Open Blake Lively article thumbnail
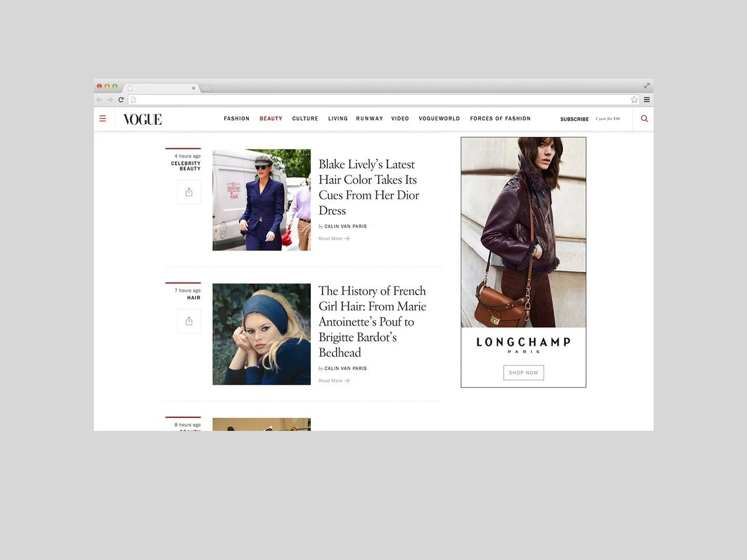Image resolution: width=747 pixels, height=560 pixels. click(261, 200)
